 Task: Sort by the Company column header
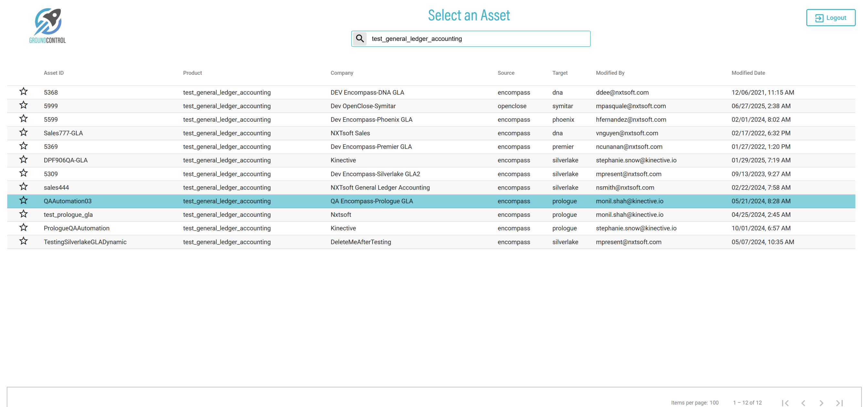pos(342,73)
